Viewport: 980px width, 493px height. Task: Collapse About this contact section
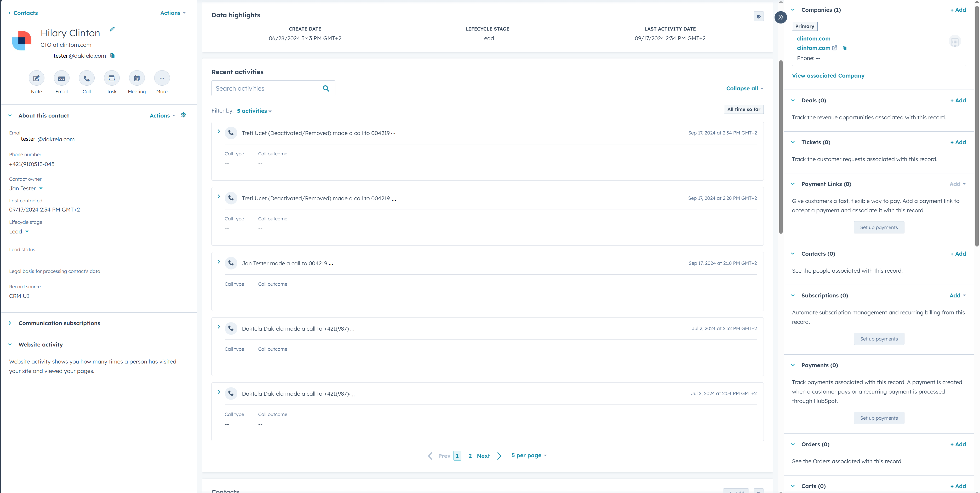pyautogui.click(x=10, y=116)
